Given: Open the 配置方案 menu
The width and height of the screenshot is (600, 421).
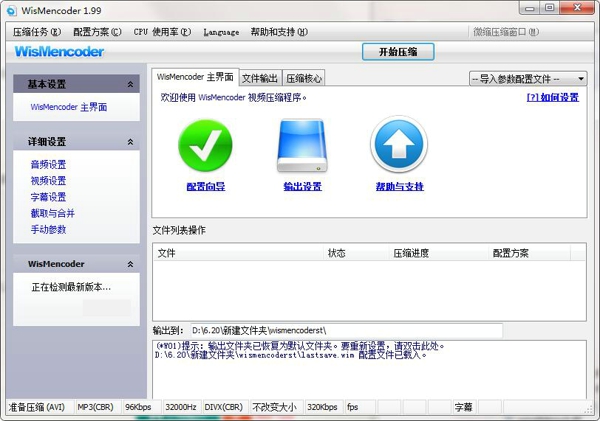Looking at the screenshot, I should coord(97,32).
